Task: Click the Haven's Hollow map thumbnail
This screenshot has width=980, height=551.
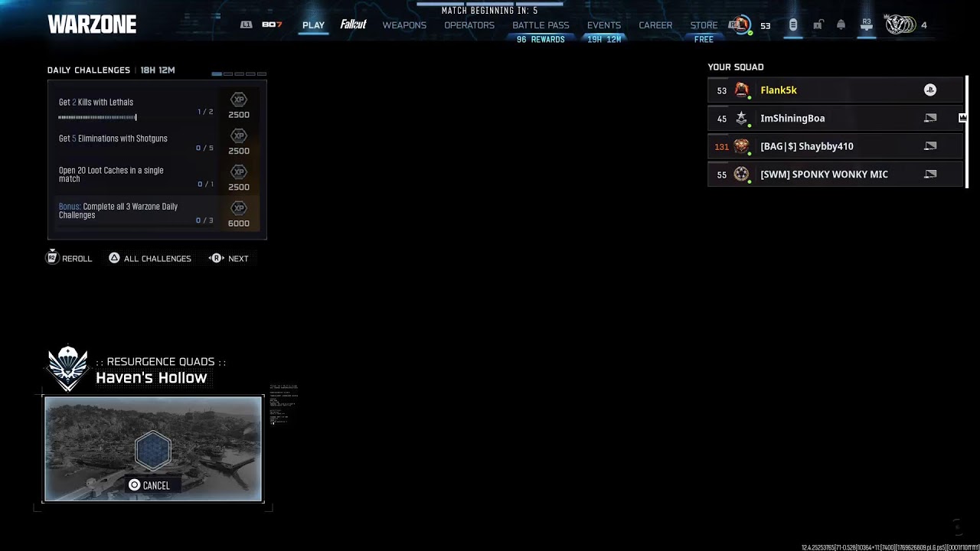Action: [153, 448]
